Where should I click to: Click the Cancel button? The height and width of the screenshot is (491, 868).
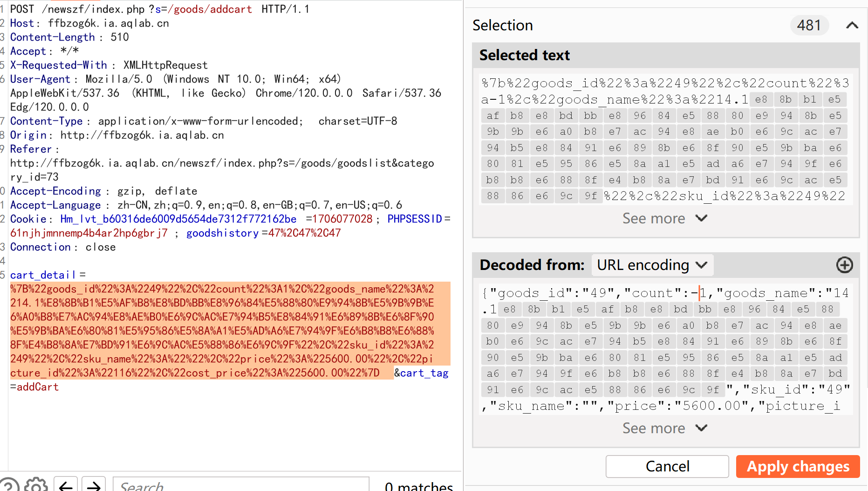[x=667, y=466]
